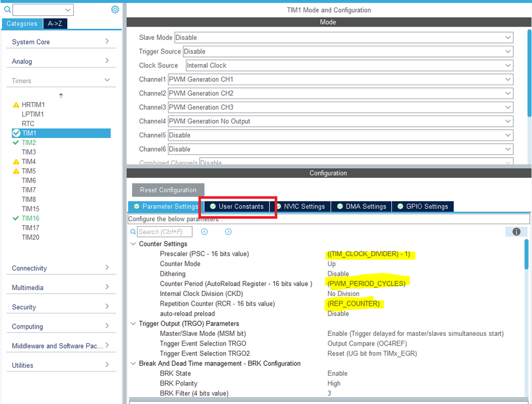Switch to the A->Z tab
The height and width of the screenshot is (404, 532).
(x=55, y=24)
